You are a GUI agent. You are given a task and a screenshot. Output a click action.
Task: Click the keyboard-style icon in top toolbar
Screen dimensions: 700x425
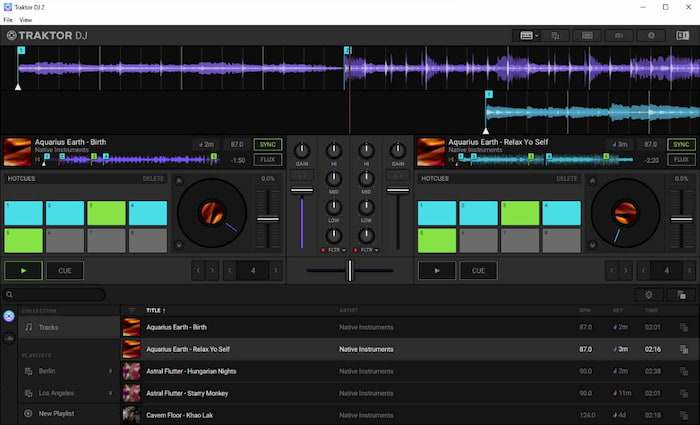click(x=587, y=36)
